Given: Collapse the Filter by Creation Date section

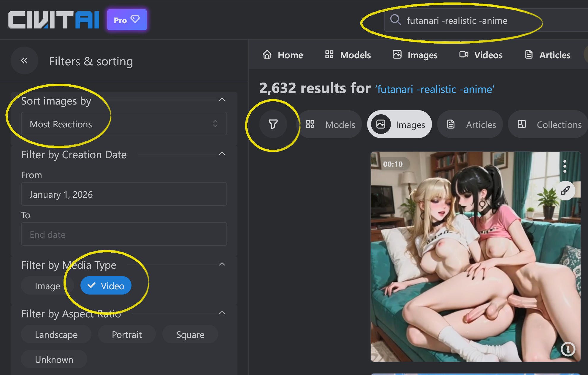Looking at the screenshot, I should click(222, 154).
